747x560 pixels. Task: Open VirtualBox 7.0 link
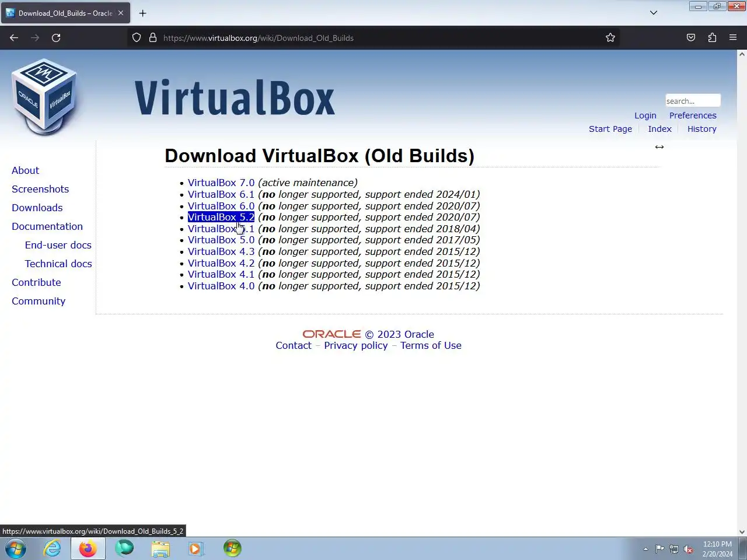click(x=221, y=183)
